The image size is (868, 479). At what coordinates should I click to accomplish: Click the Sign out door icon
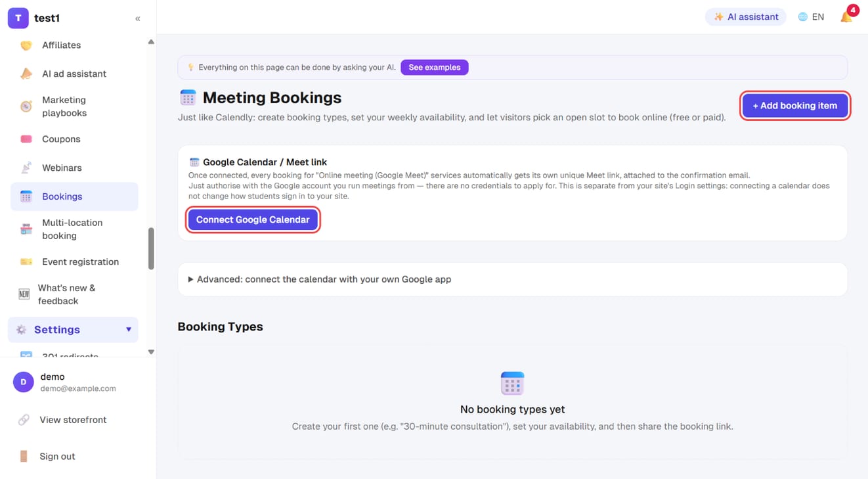click(24, 456)
